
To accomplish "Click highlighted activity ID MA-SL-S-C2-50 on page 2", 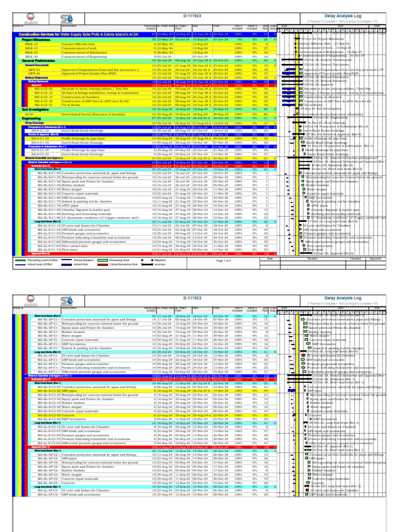I will click(x=49, y=415).
